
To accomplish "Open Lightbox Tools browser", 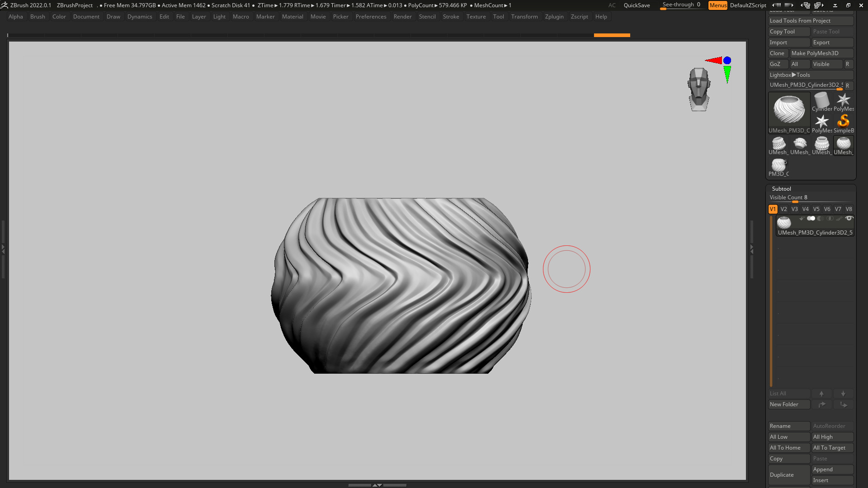I will [x=811, y=75].
